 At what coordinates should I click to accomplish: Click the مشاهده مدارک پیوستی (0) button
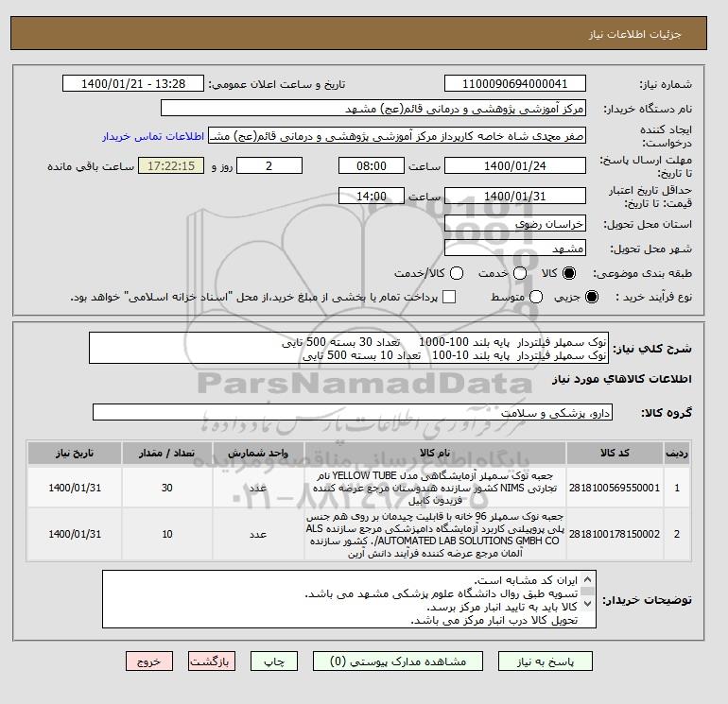398,661
